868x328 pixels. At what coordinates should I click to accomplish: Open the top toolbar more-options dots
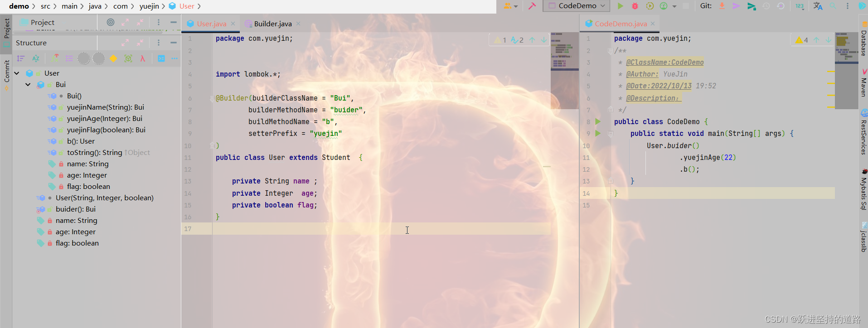pos(848,6)
